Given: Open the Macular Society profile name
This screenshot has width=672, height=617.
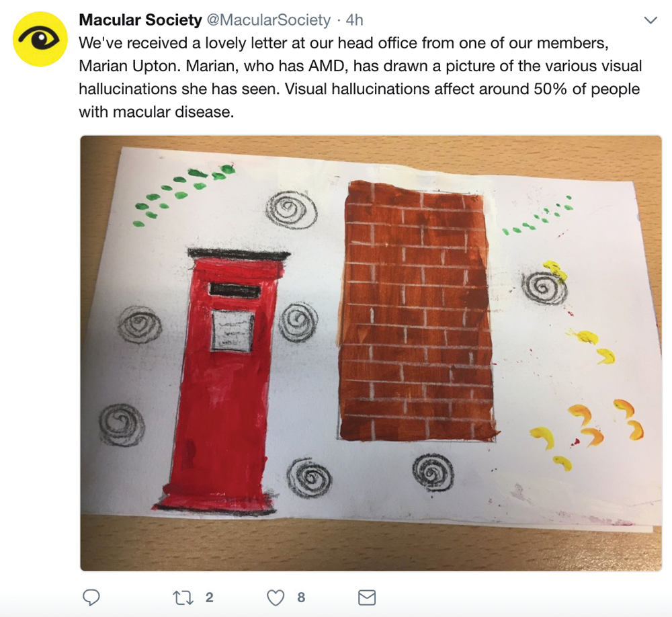Looking at the screenshot, I should click(140, 19).
